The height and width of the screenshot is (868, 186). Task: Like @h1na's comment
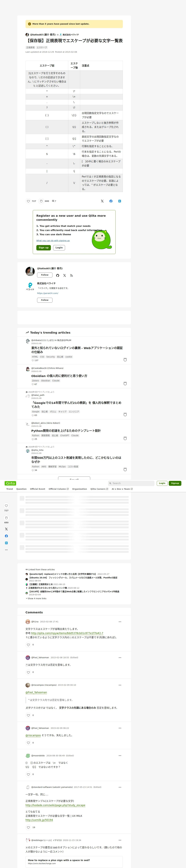pyautogui.click(x=28, y=645)
